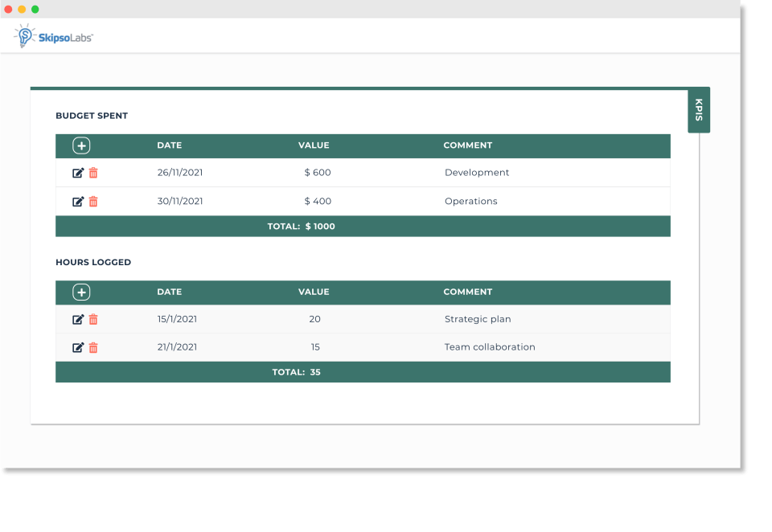Screen dimensions: 772x532
Task: Edit the 26/11/2021 Development entry
Action: [x=78, y=173]
